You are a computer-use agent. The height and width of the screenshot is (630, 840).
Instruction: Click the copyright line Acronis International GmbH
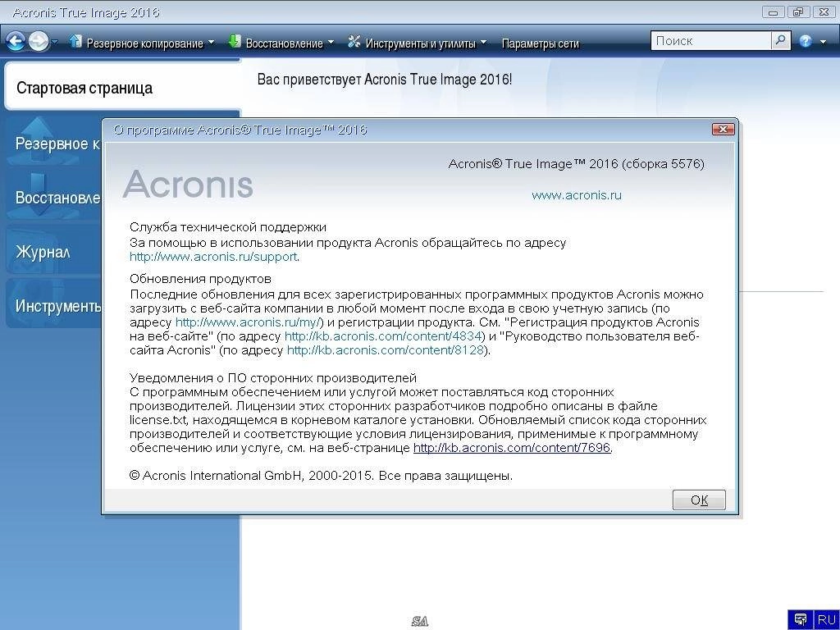click(x=321, y=476)
